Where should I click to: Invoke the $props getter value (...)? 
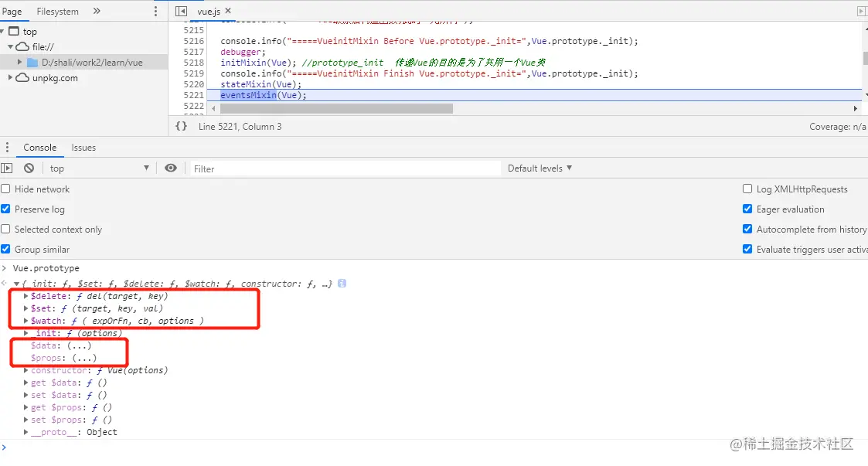84,358
